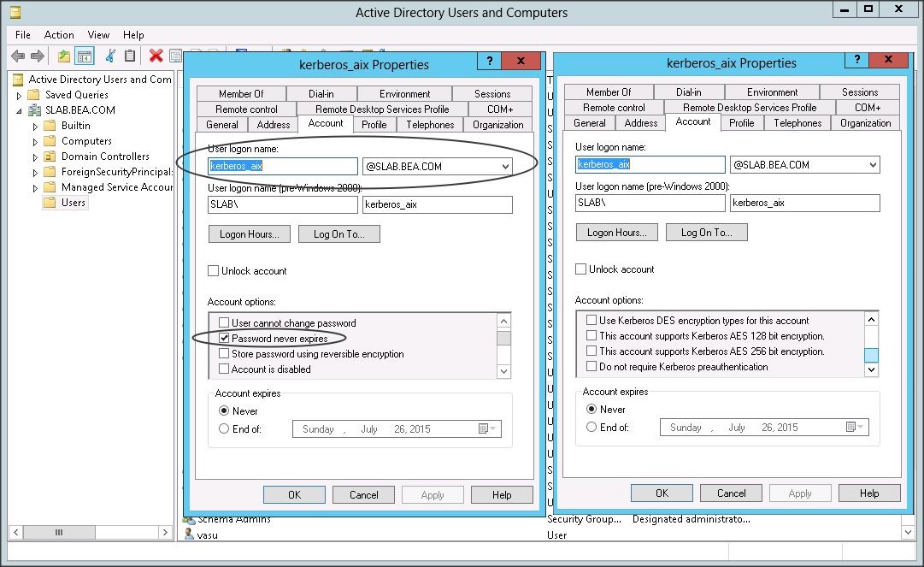Click the Back arrow toolbar icon
This screenshot has height=567, width=924.
[x=18, y=56]
